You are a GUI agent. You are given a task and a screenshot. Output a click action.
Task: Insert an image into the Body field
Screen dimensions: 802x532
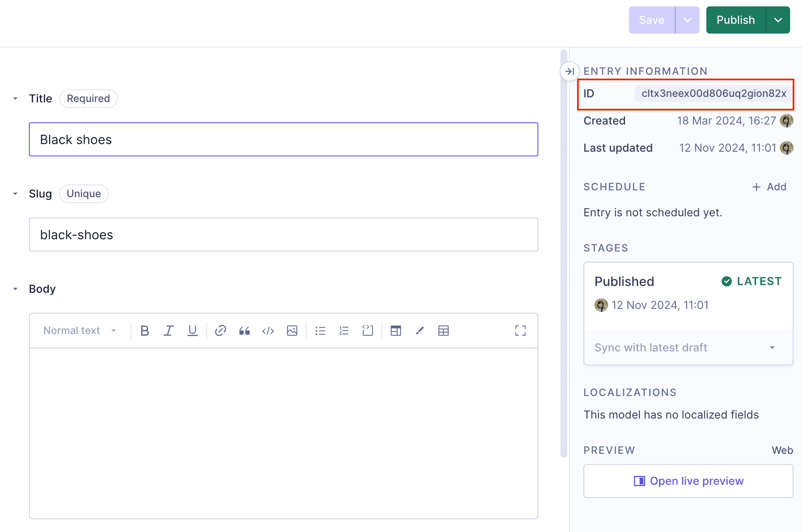click(x=292, y=330)
